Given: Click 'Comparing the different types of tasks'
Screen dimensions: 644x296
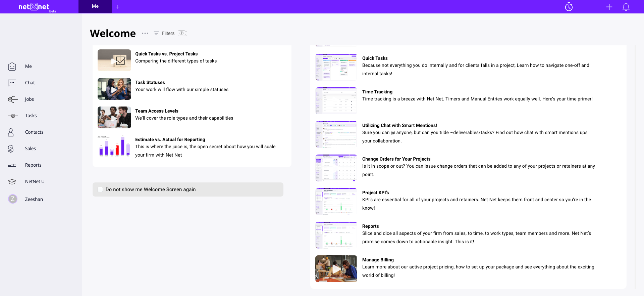Looking at the screenshot, I should [x=176, y=61].
